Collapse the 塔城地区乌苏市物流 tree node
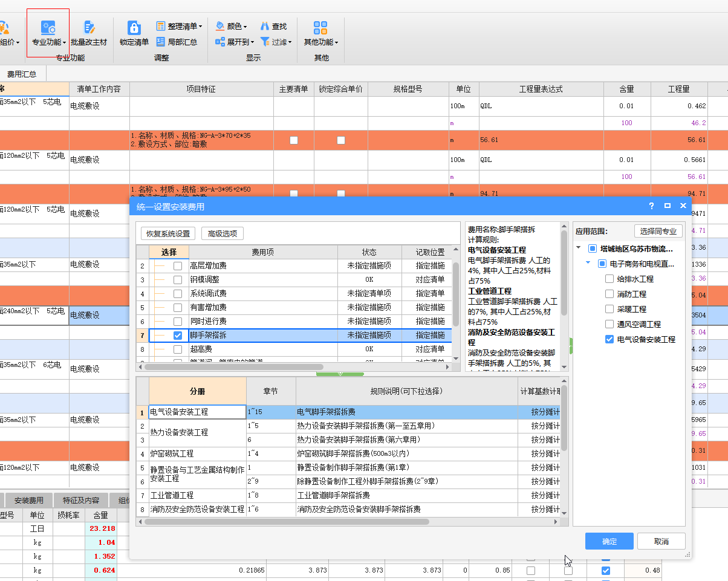This screenshot has width=728, height=581. pos(579,248)
